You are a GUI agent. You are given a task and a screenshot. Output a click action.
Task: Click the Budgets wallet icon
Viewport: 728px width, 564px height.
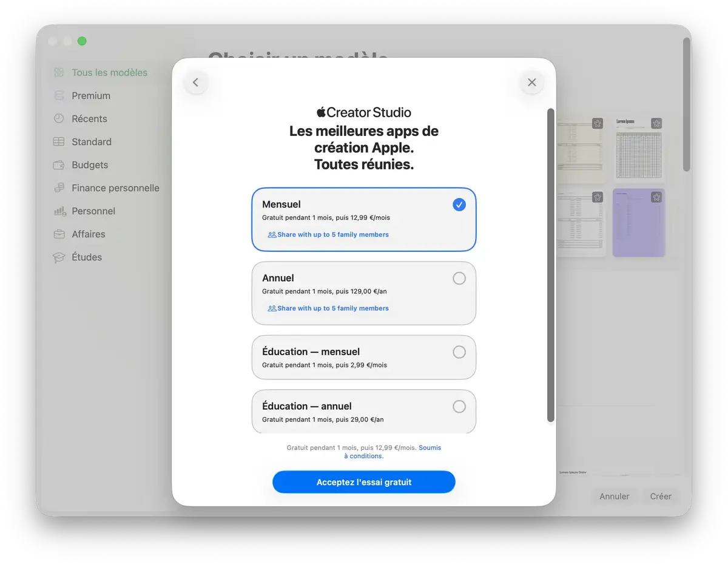click(59, 165)
